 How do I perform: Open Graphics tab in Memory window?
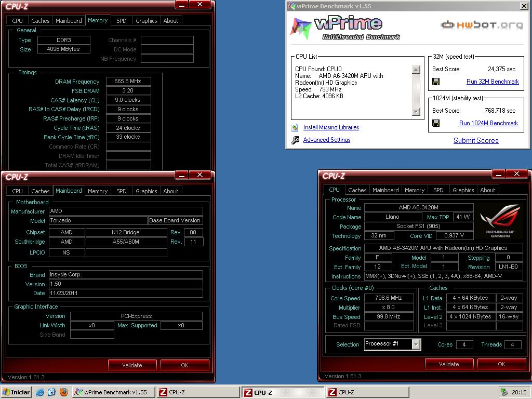click(146, 21)
